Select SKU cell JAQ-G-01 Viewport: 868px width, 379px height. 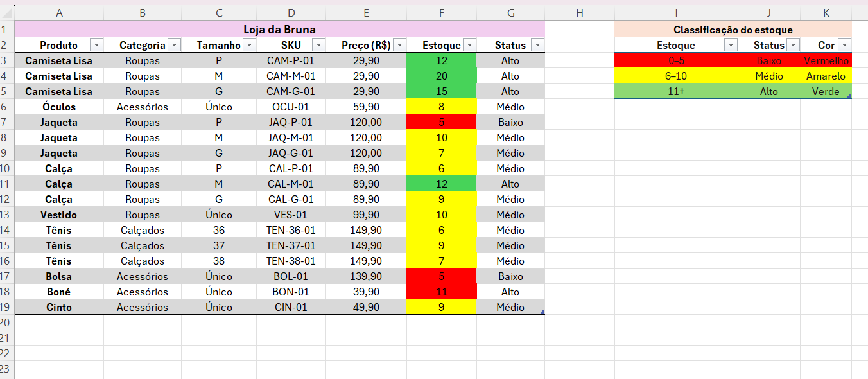pyautogui.click(x=291, y=153)
